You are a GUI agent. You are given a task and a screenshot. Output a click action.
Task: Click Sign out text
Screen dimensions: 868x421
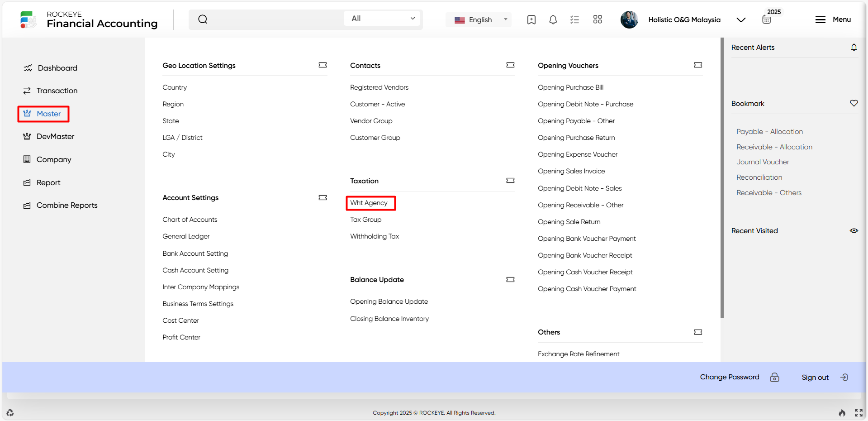815,378
